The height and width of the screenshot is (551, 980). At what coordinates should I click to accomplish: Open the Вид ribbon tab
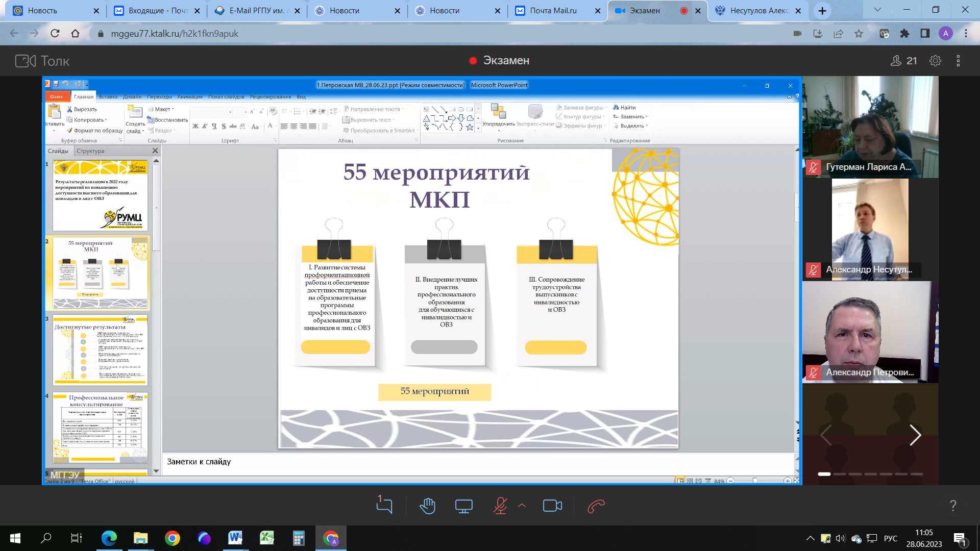(301, 96)
